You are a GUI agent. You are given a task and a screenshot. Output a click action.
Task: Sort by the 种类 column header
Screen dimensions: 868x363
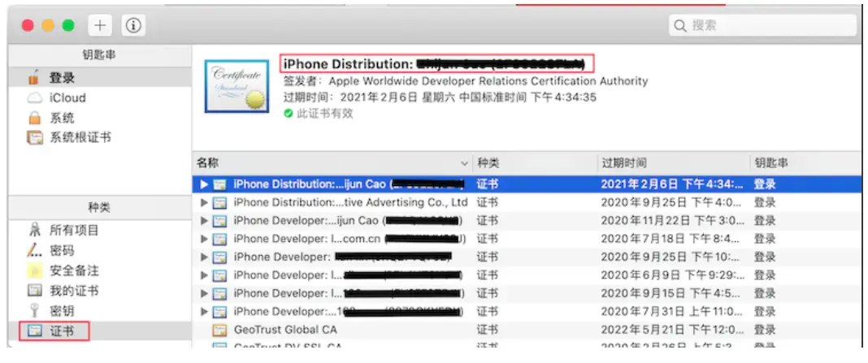click(535, 162)
